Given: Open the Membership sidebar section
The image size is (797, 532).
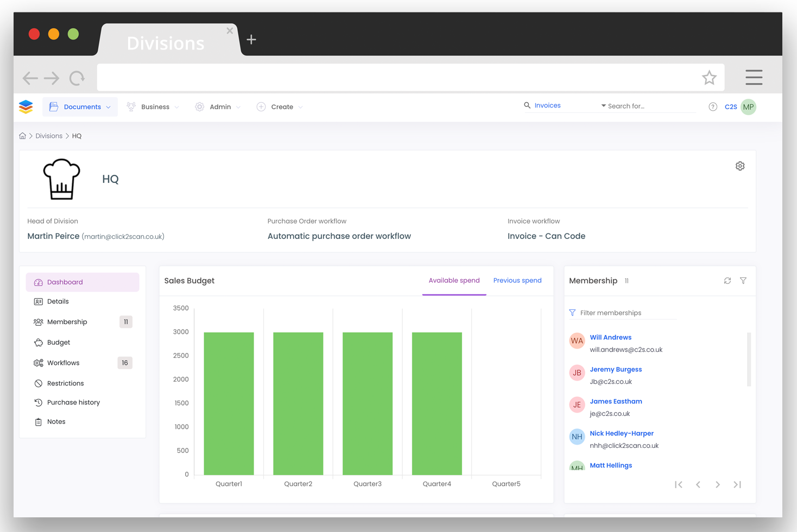Looking at the screenshot, I should click(x=67, y=321).
